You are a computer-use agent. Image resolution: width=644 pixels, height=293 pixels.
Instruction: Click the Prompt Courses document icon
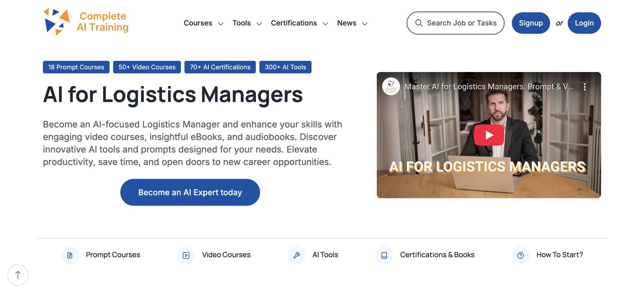coord(69,255)
